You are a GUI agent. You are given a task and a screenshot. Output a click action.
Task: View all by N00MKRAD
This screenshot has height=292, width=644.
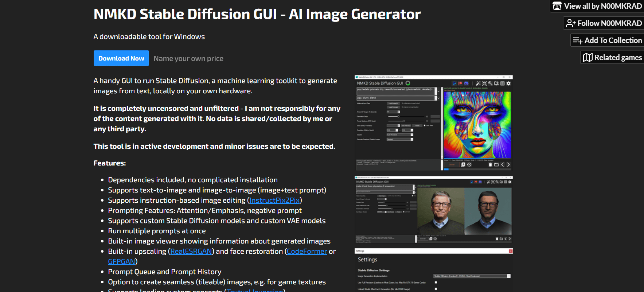(x=597, y=6)
